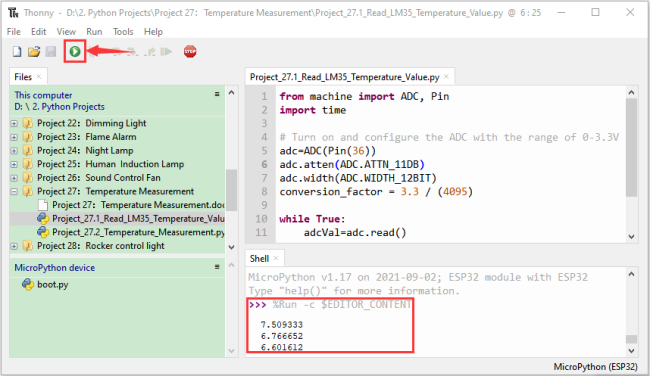Click the D: \ 2. Python Projects path link
This screenshot has height=377, width=650.
59,107
